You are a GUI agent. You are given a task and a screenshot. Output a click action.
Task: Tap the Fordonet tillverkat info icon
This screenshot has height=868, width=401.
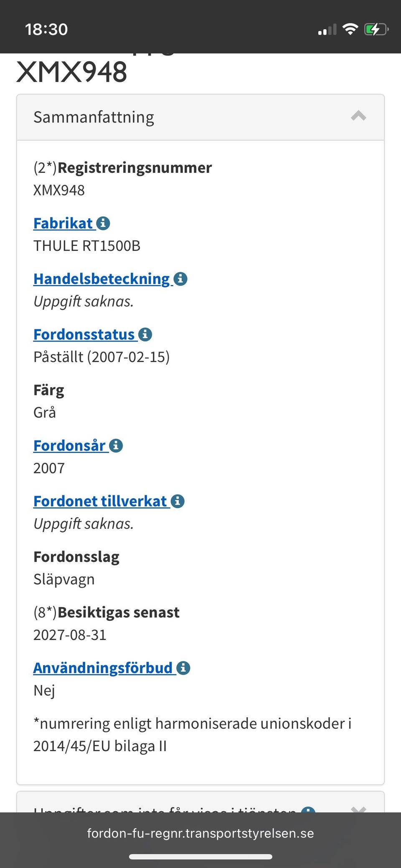pyautogui.click(x=178, y=501)
